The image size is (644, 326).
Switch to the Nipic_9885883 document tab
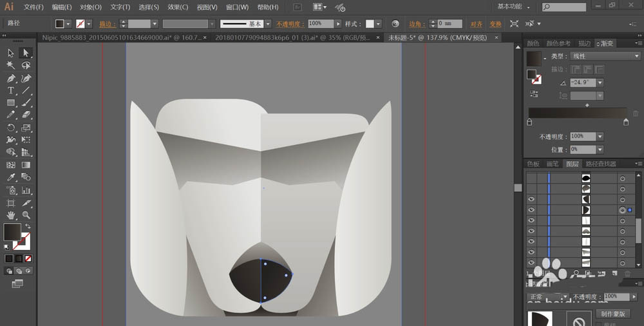point(122,37)
